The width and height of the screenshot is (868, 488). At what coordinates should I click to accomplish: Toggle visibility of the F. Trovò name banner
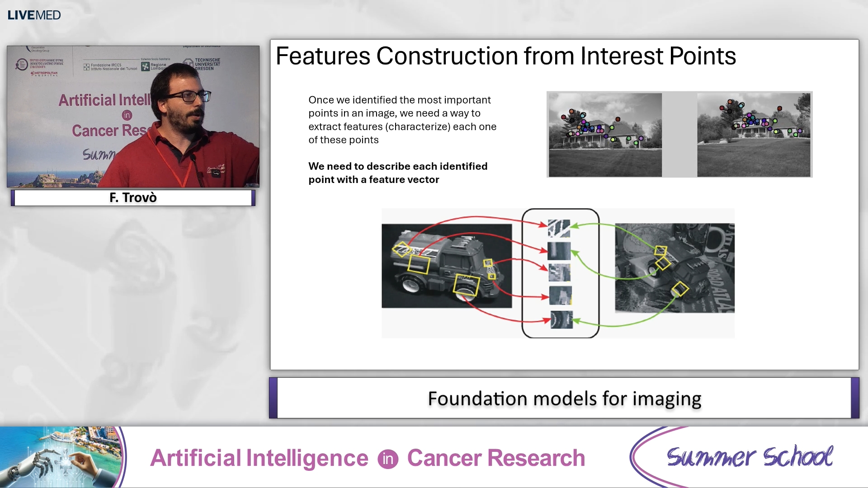tap(132, 197)
